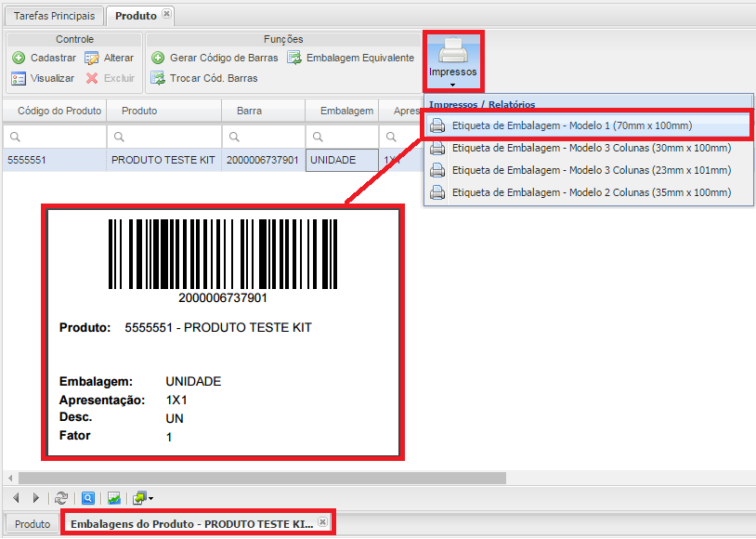The height and width of the screenshot is (539, 756).
Task: Select the PRODUTO TESTE KIT grid cell
Action: [164, 160]
